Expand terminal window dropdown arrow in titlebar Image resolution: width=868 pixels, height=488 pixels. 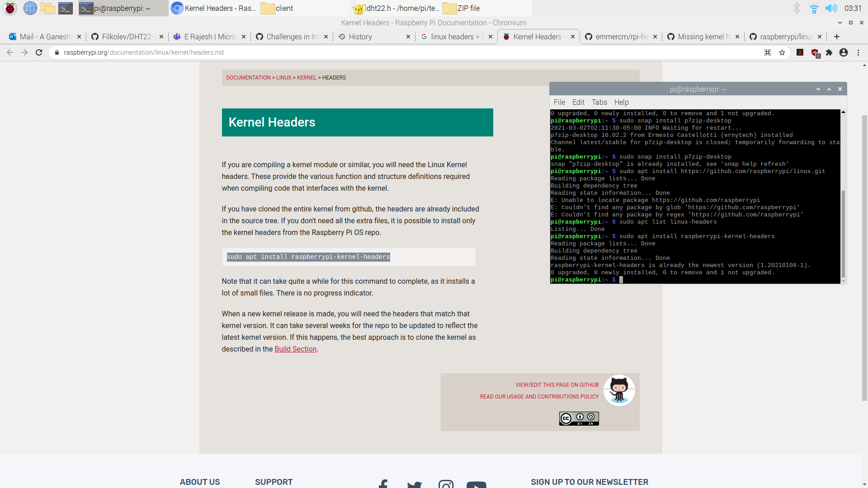coord(818,89)
